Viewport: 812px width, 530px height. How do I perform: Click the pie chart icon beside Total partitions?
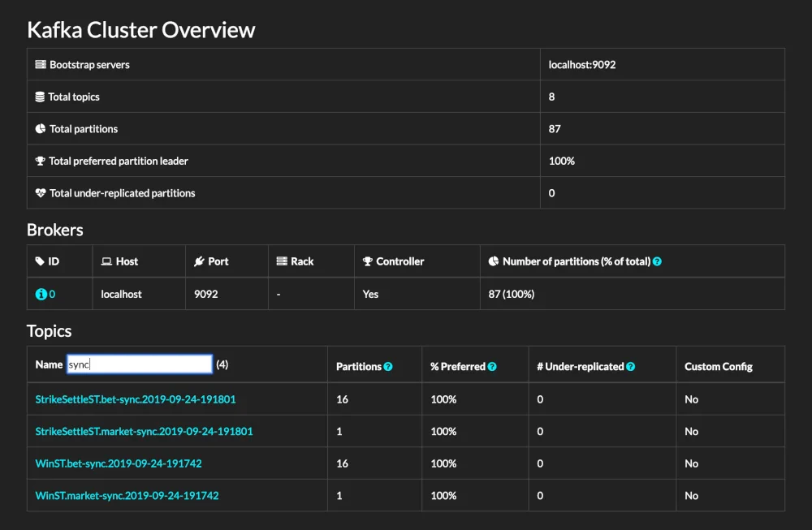[x=39, y=128]
